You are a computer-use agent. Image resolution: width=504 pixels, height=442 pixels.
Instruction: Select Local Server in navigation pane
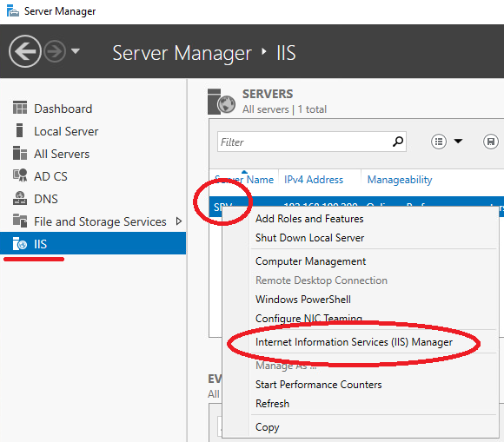[x=66, y=131]
